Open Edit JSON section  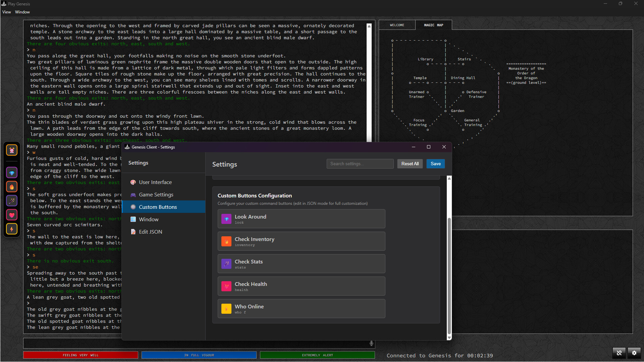point(164,232)
